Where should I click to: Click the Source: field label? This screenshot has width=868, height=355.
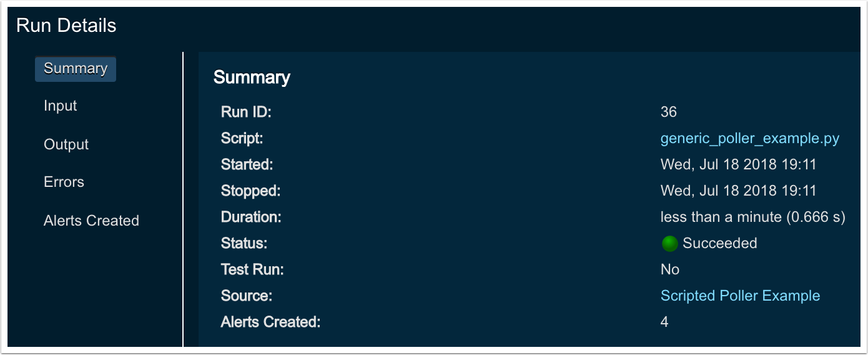[246, 296]
